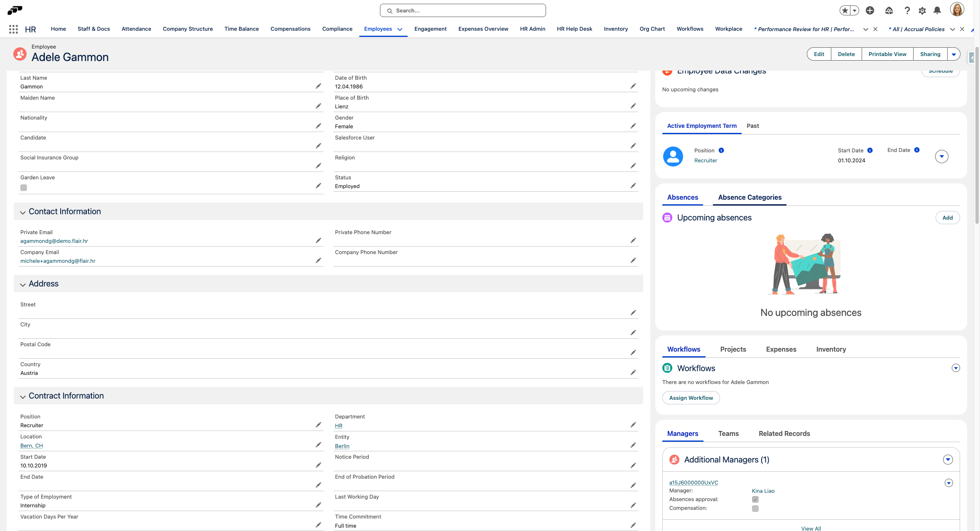
Task: Click the Start Date info icon
Action: point(870,150)
